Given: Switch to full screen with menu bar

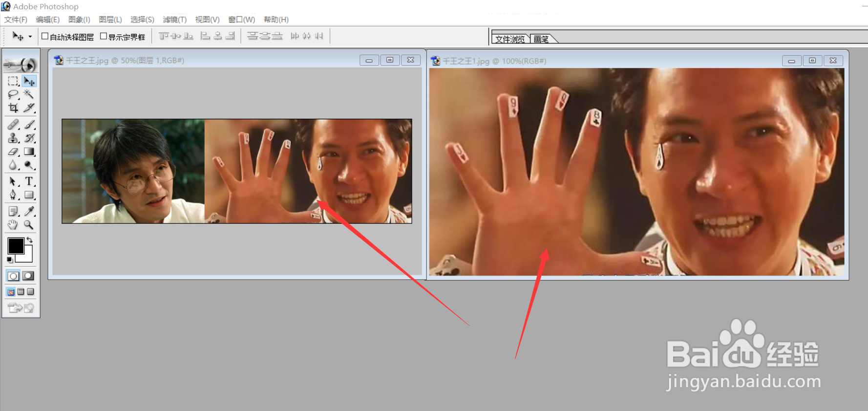Looking at the screenshot, I should (x=21, y=292).
